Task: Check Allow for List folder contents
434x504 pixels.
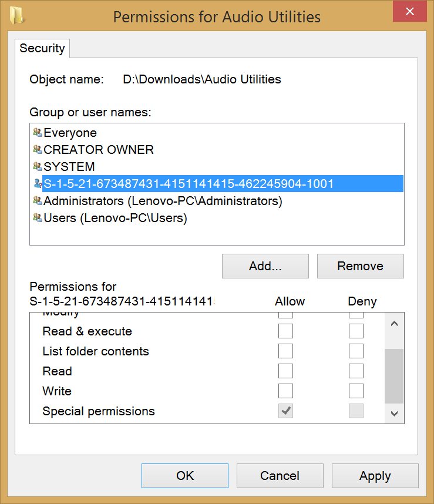Action: click(x=285, y=351)
